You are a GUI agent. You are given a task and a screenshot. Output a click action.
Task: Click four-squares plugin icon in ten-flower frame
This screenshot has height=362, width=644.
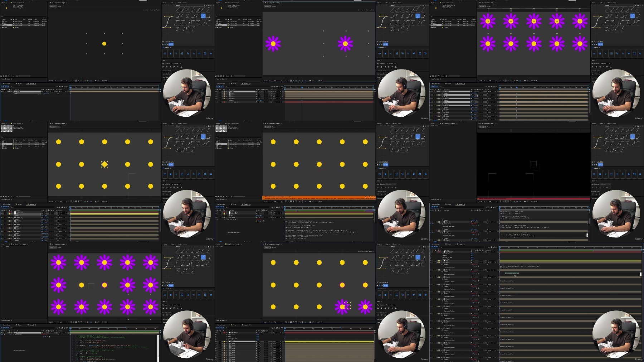tap(634, 53)
